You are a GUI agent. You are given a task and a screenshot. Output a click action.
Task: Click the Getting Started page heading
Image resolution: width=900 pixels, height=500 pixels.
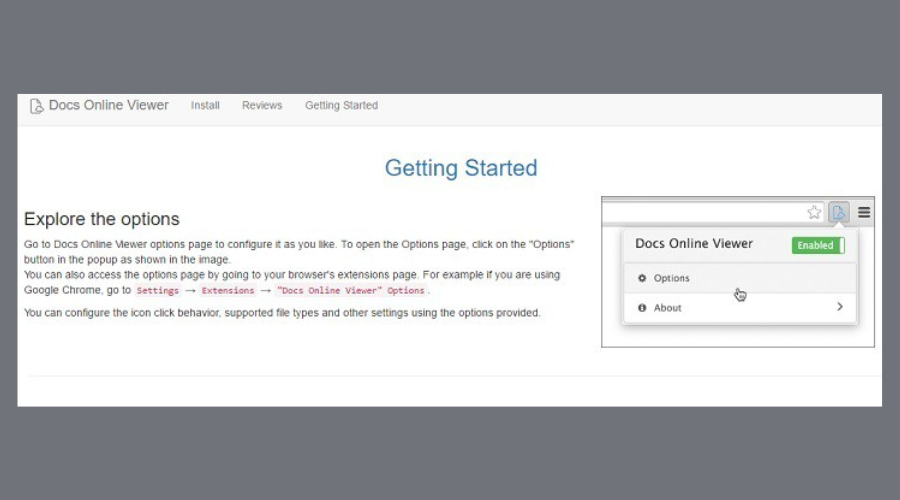pos(461,168)
